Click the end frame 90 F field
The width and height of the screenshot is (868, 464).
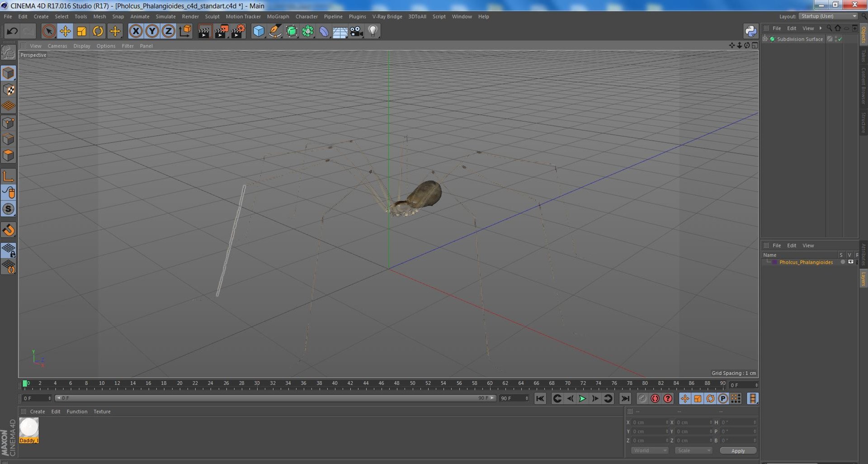coord(514,398)
